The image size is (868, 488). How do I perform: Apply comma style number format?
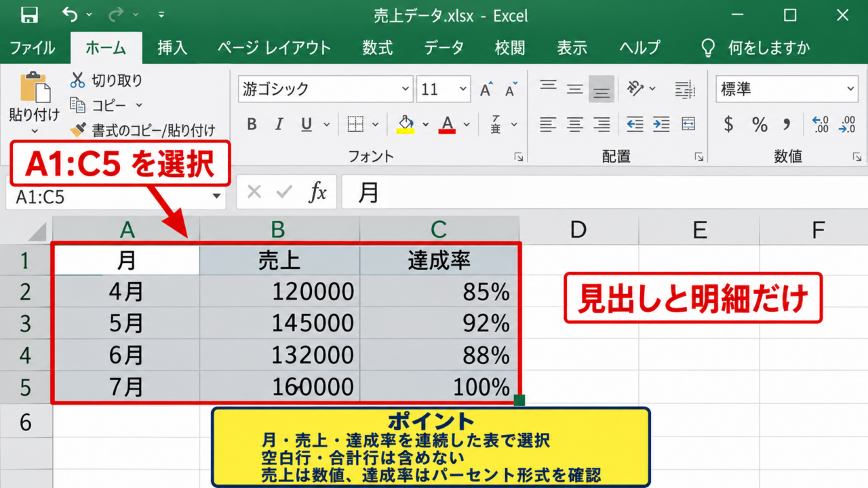pos(787,125)
